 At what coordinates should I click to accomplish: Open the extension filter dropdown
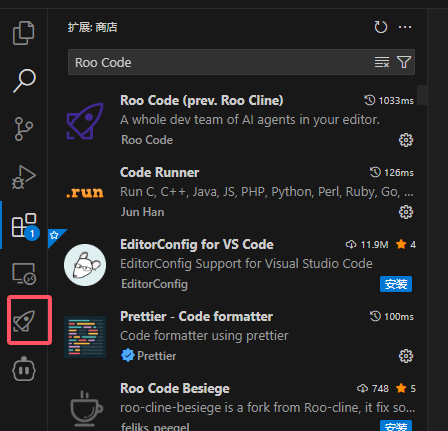[404, 62]
